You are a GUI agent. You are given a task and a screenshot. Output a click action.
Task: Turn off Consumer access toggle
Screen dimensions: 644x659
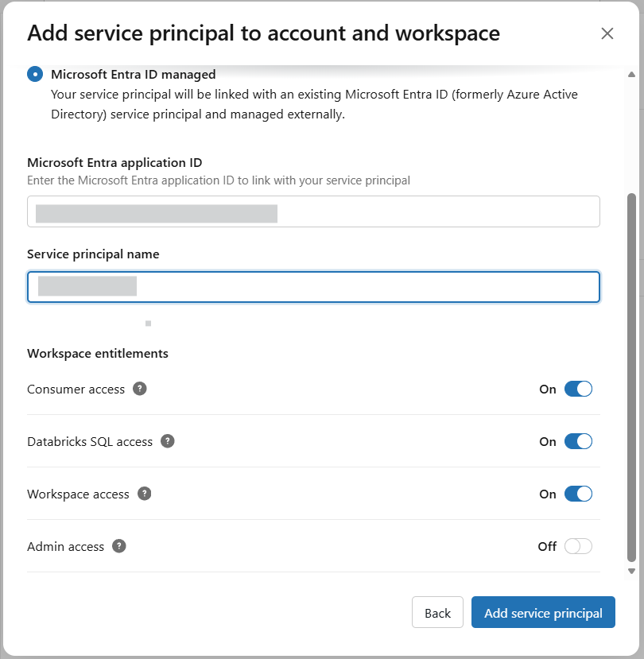point(578,389)
